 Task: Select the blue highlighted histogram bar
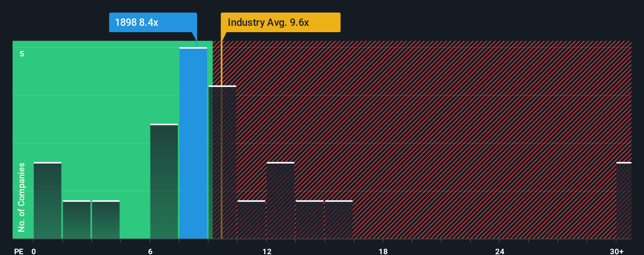point(193,143)
